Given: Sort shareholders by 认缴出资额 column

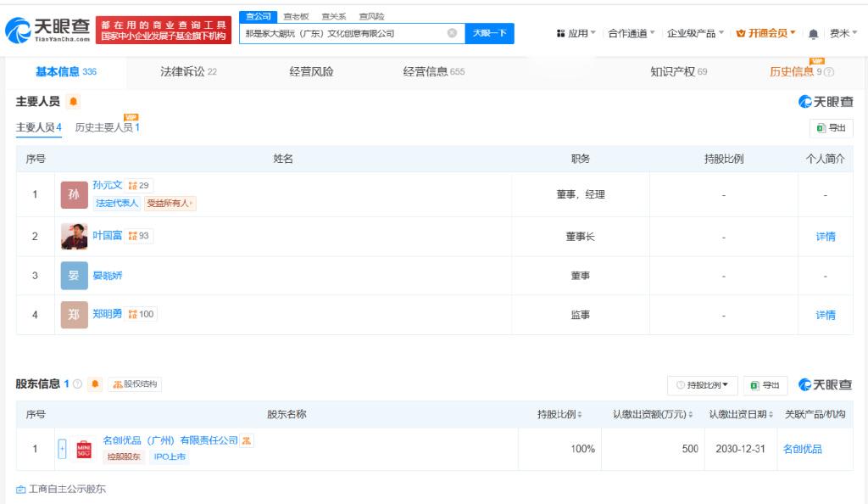Looking at the screenshot, I should pyautogui.click(x=653, y=414).
